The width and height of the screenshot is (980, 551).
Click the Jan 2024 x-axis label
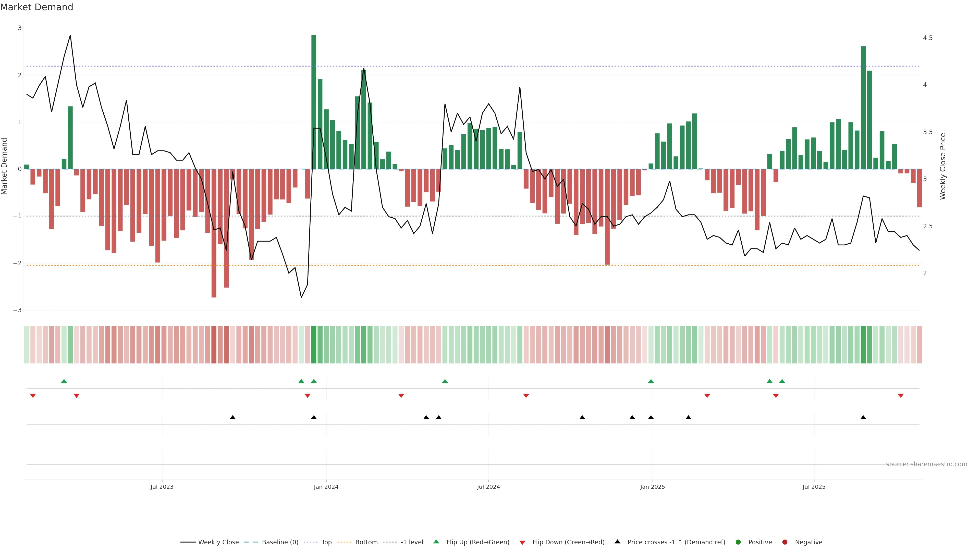coord(326,487)
